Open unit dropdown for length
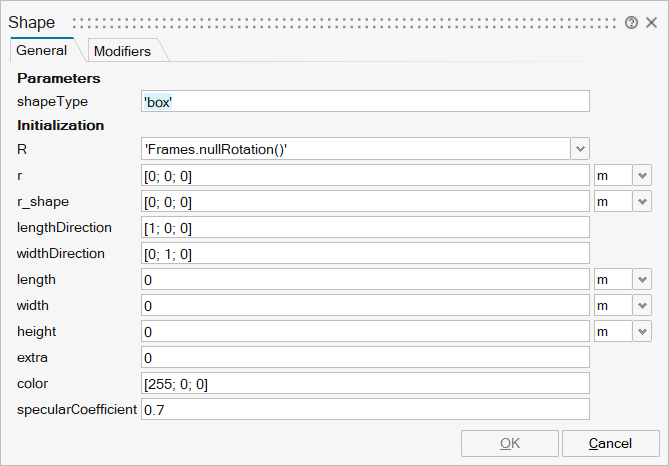This screenshot has width=669, height=466. (x=643, y=279)
